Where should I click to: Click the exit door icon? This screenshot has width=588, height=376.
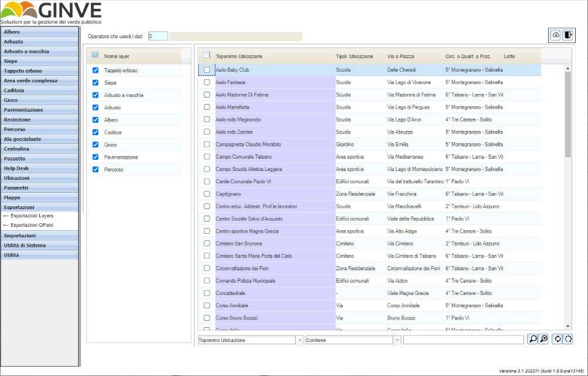(567, 35)
